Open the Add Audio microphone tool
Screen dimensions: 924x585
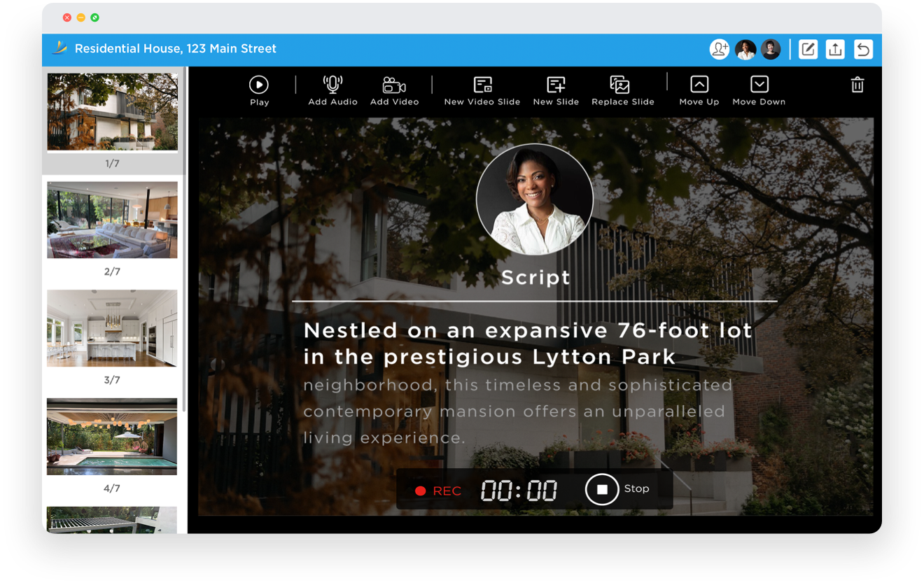tap(332, 91)
